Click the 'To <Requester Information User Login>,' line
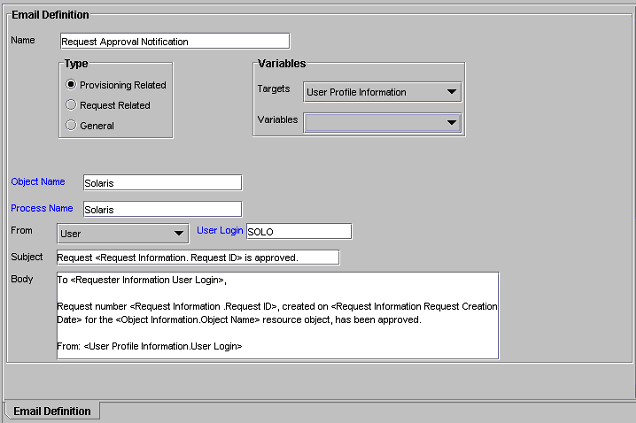636x423 pixels. tap(142, 280)
